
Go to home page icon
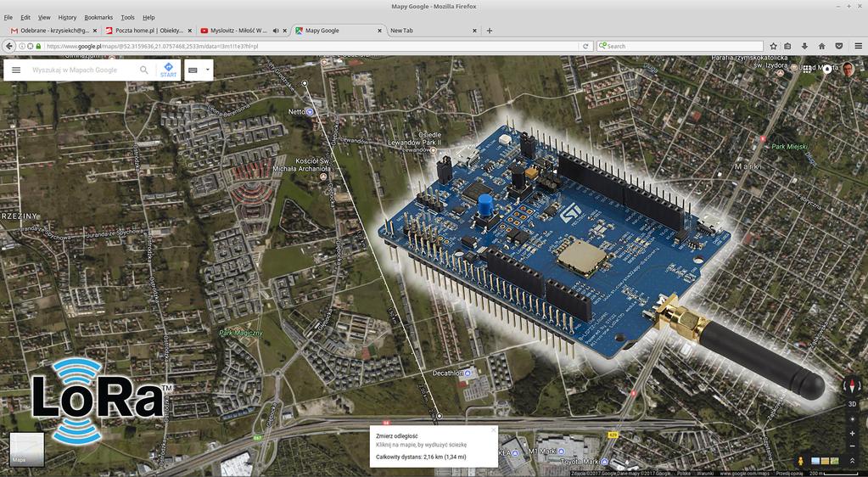pyautogui.click(x=822, y=47)
